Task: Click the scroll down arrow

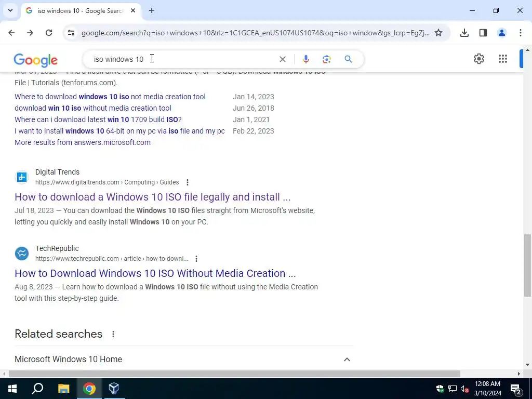Action: click(527, 365)
